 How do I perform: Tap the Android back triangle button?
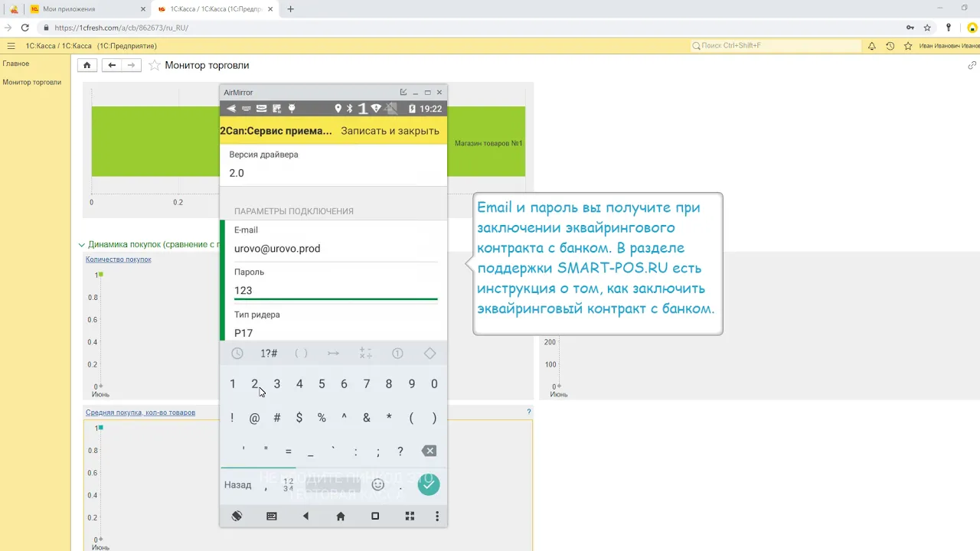coord(305,517)
